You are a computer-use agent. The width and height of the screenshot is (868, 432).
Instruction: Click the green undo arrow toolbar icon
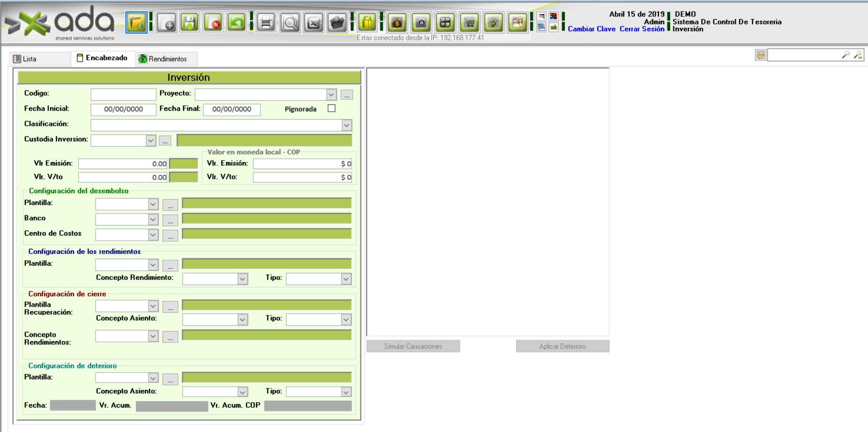236,23
